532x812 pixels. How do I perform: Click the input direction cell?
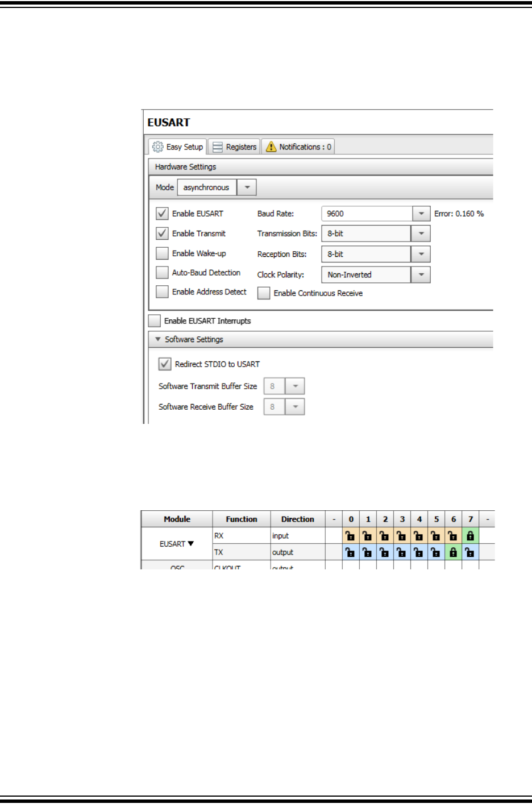298,536
